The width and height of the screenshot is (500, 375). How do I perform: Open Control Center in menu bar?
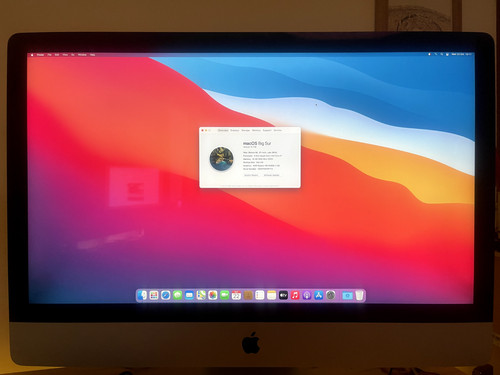click(x=447, y=54)
